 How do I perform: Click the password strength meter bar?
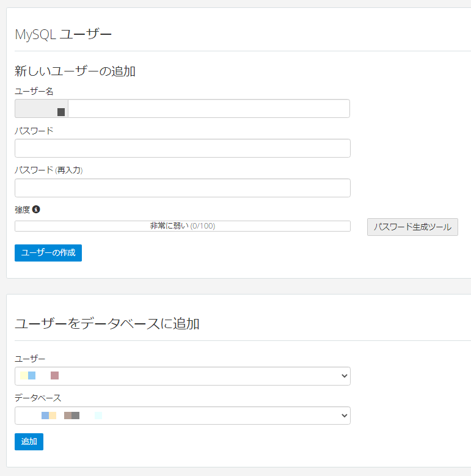[x=183, y=226]
